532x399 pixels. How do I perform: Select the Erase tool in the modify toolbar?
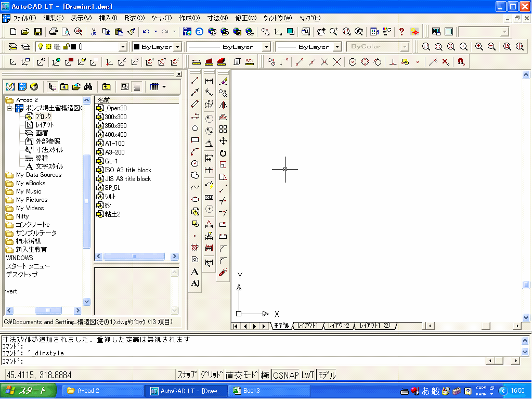[x=223, y=81]
